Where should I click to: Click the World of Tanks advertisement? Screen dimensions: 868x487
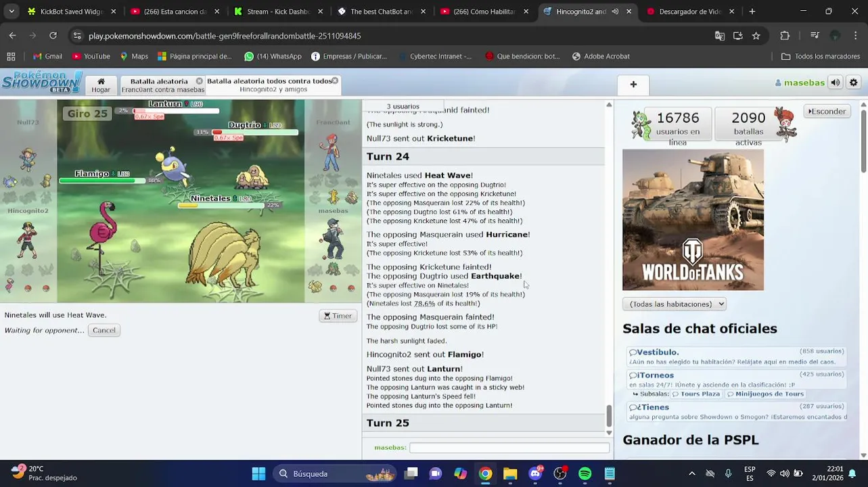693,220
